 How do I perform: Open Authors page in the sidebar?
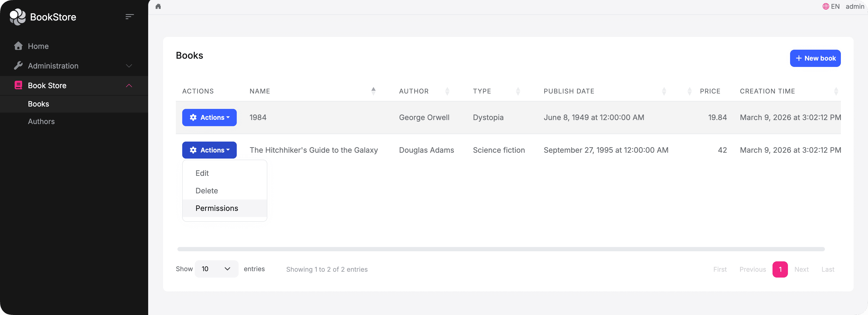click(41, 121)
